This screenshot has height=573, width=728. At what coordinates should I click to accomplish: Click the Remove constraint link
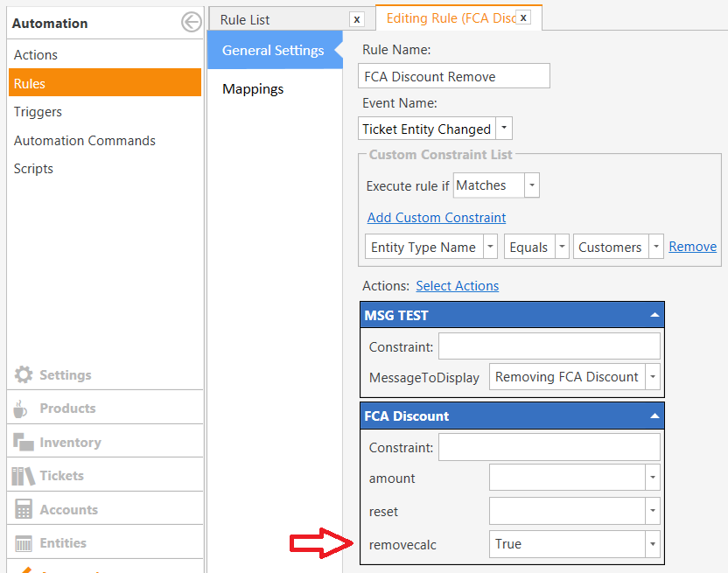click(693, 246)
